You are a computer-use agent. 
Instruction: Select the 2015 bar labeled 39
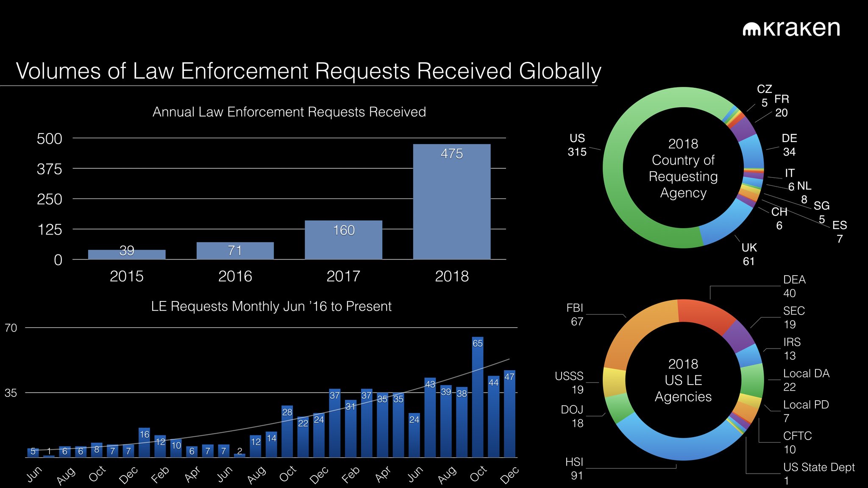point(127,254)
